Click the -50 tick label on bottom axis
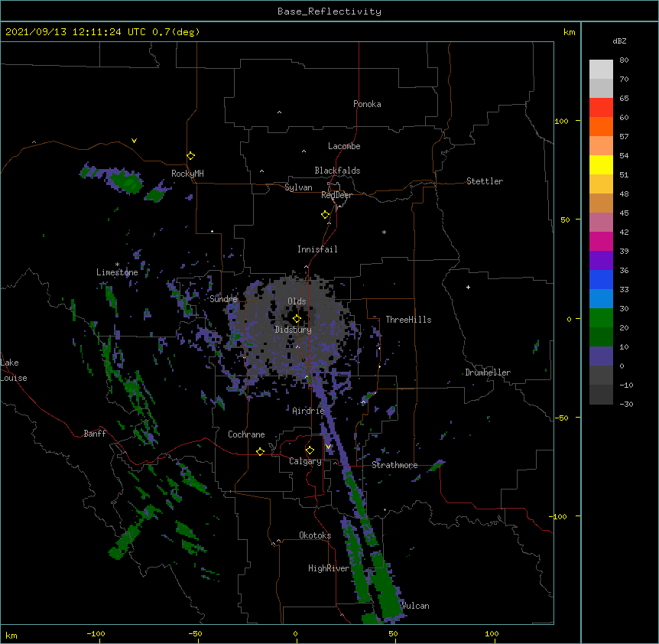The width and height of the screenshot is (659, 644). point(195,633)
